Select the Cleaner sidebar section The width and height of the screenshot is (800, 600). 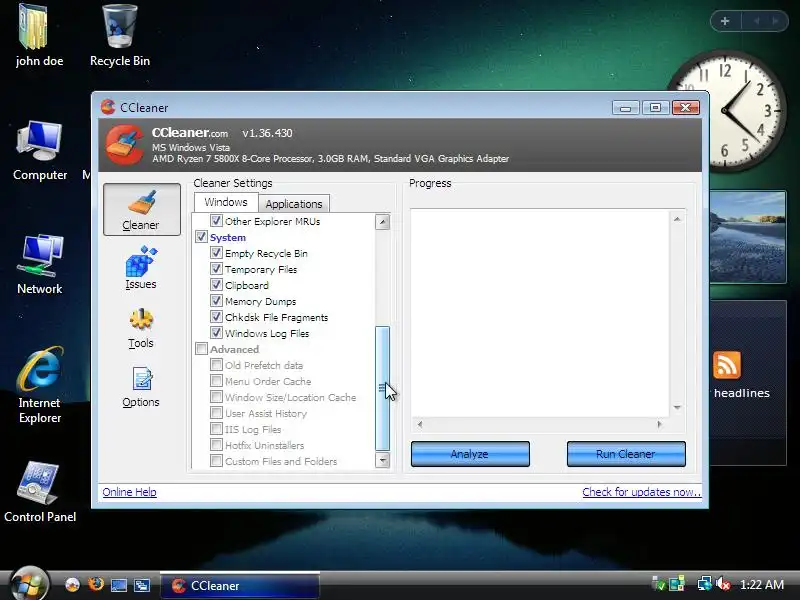[142, 210]
